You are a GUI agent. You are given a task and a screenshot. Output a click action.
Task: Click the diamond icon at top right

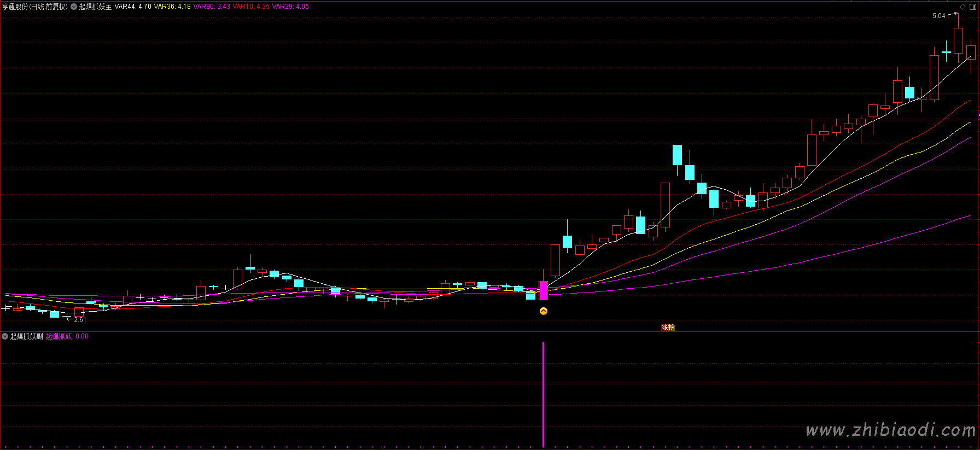pyautogui.click(x=963, y=7)
